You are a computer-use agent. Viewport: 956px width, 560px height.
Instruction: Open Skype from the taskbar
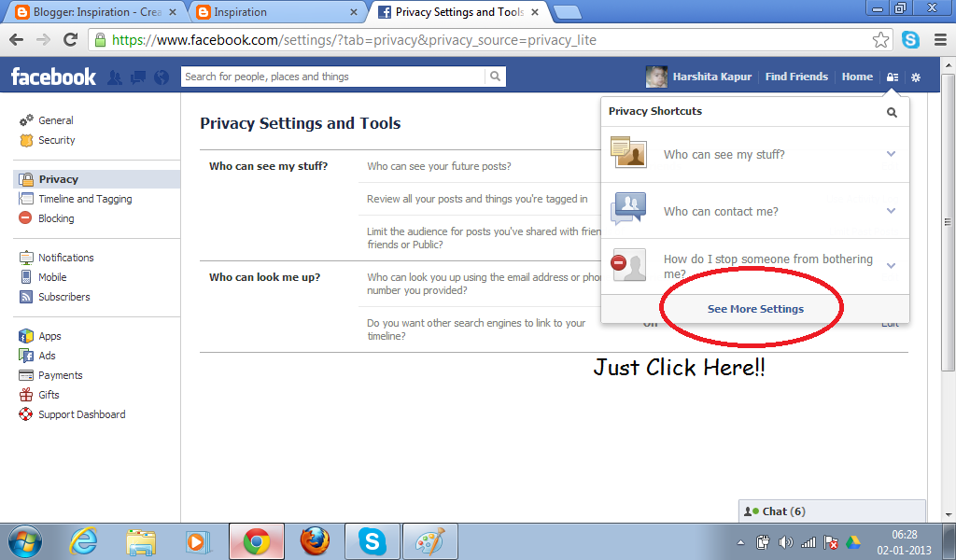(x=372, y=541)
